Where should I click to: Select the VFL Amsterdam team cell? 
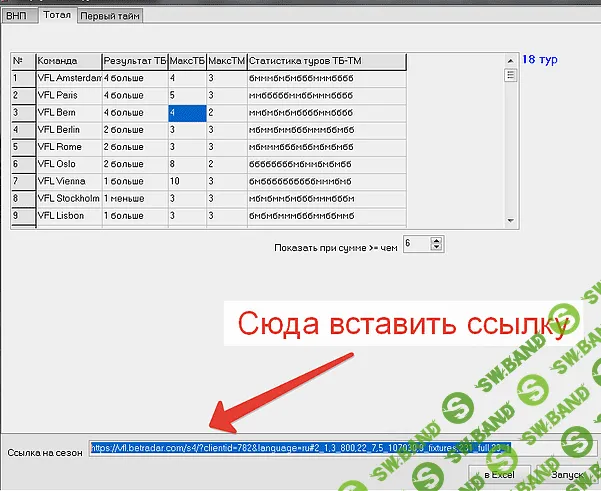(69, 79)
